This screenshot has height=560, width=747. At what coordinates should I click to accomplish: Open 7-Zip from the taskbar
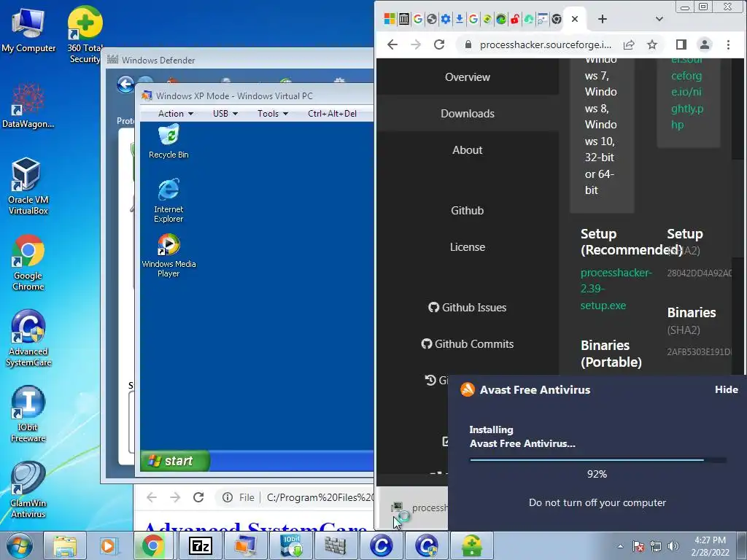tap(200, 545)
